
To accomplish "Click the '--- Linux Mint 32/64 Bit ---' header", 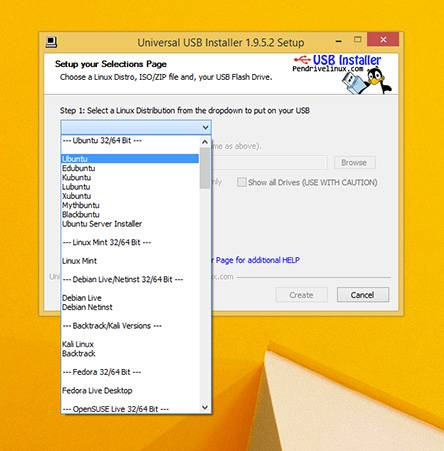I will (x=130, y=242).
